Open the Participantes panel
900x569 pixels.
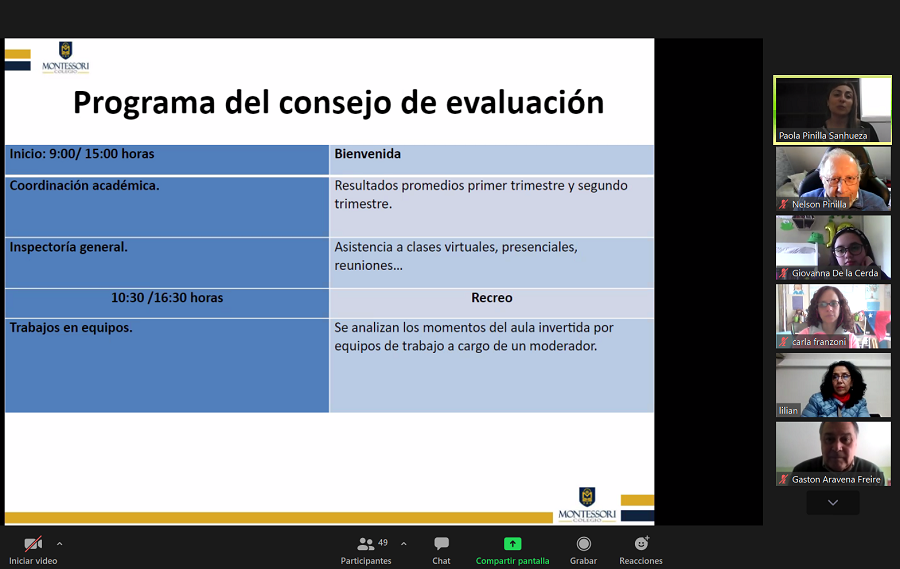click(x=366, y=551)
